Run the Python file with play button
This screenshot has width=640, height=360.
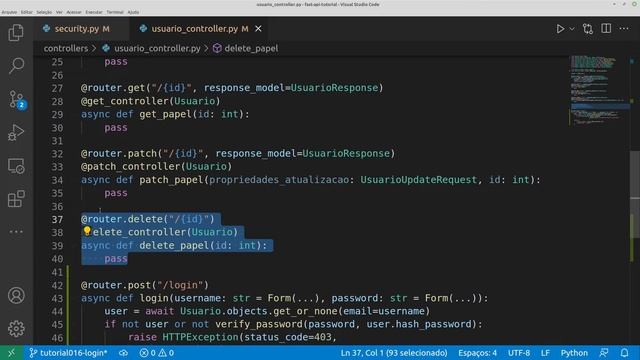click(560, 29)
